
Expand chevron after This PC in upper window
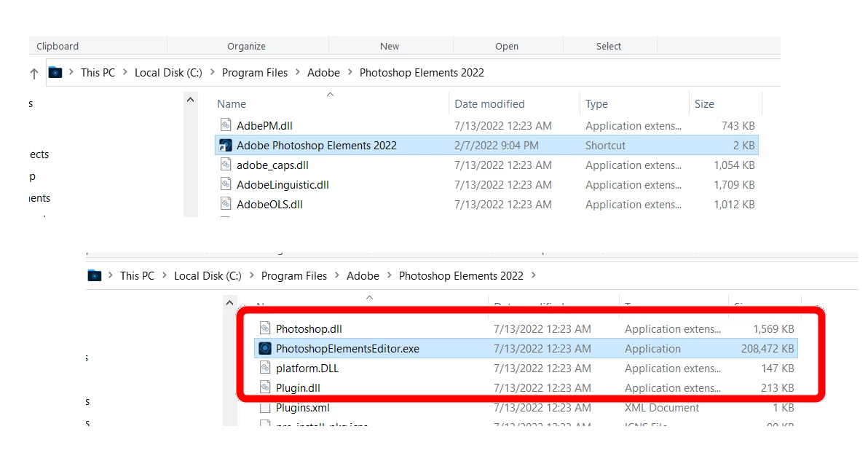[x=125, y=72]
